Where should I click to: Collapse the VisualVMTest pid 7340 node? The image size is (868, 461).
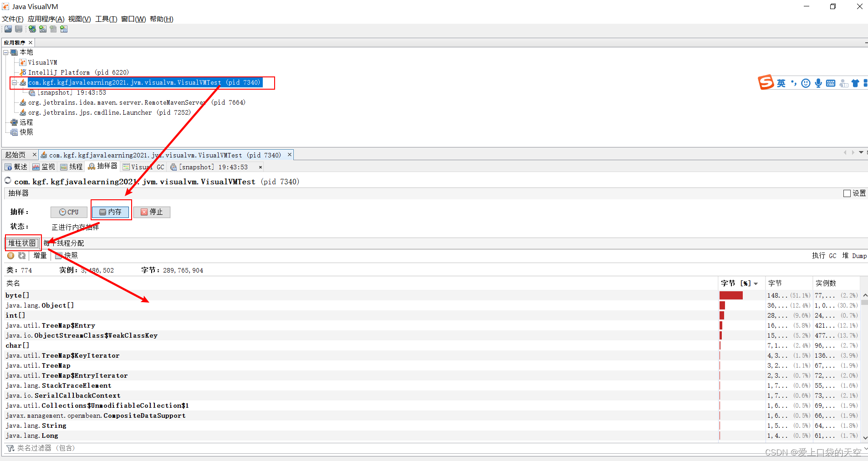(15, 82)
